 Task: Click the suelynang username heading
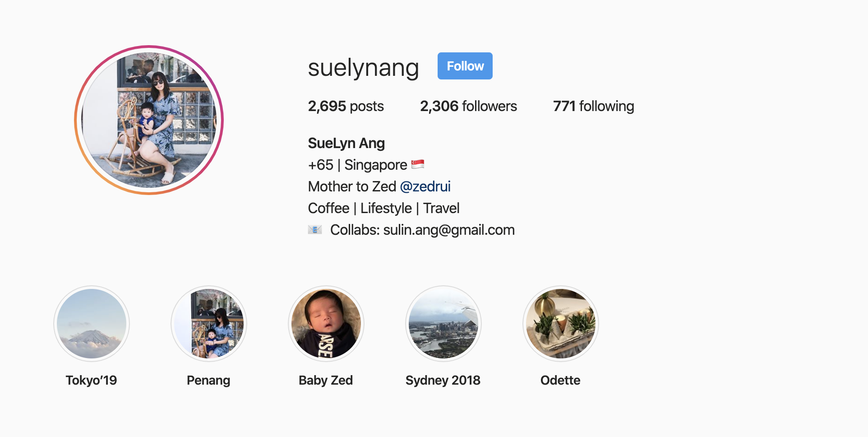364,68
